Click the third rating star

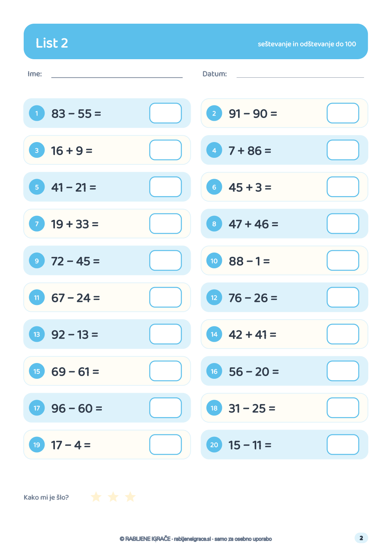pos(130,497)
